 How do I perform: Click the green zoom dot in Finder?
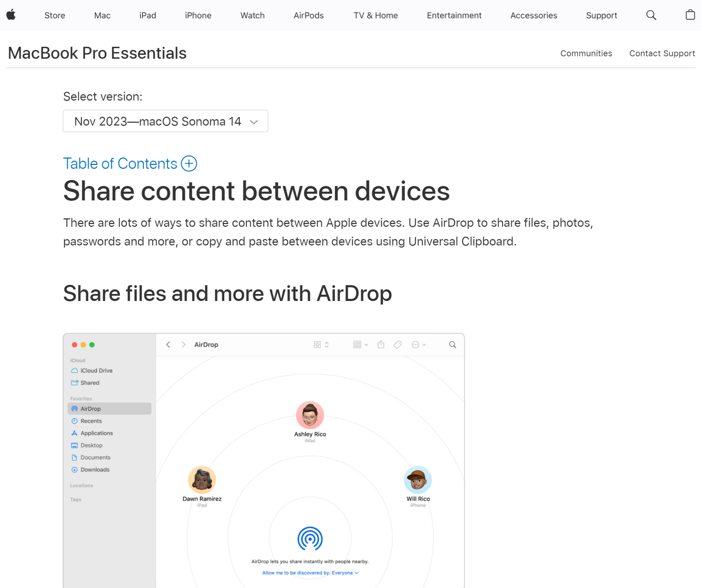click(92, 345)
